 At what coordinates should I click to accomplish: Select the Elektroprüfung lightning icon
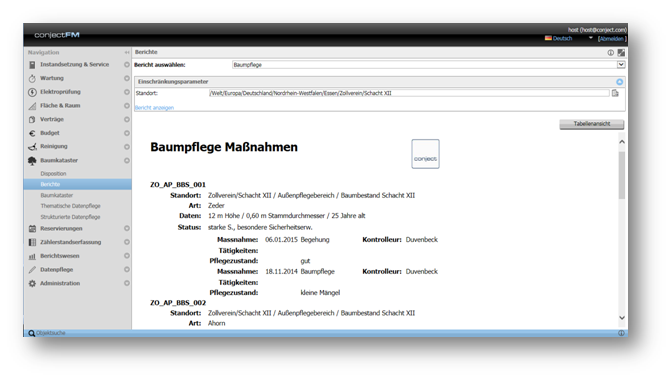click(x=32, y=92)
